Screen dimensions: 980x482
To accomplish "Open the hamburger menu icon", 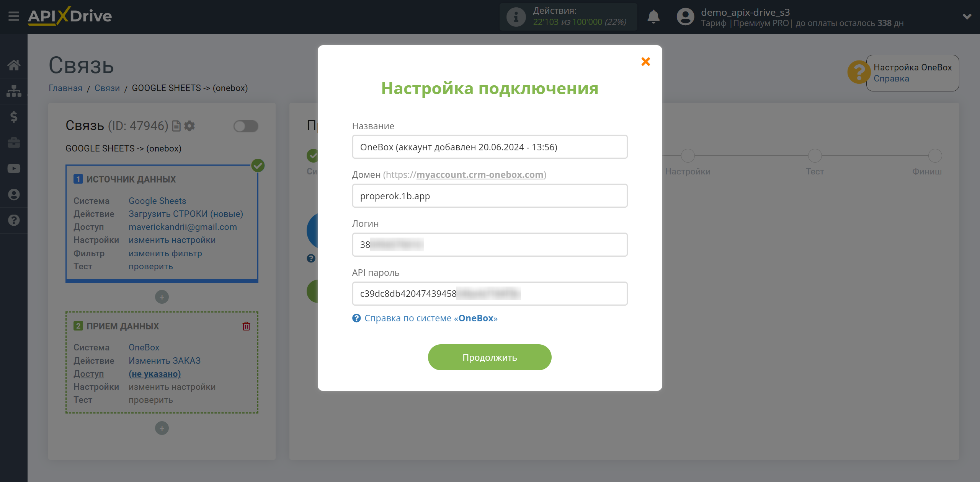I will pyautogui.click(x=14, y=16).
